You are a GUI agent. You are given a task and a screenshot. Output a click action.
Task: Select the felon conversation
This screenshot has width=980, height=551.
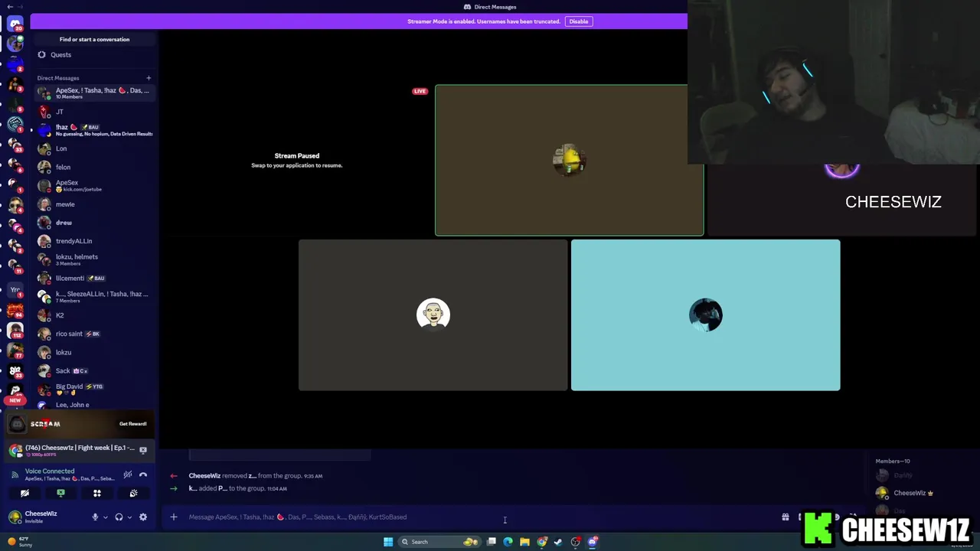(x=94, y=167)
